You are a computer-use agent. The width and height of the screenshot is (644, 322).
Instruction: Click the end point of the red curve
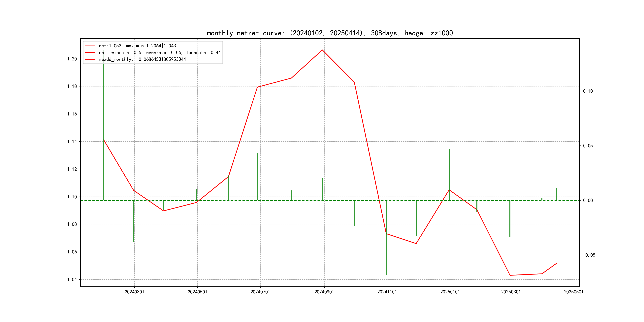point(557,263)
